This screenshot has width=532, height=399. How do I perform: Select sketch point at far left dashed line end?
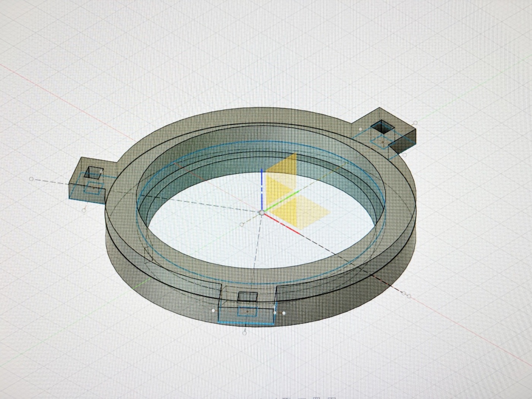[32, 179]
